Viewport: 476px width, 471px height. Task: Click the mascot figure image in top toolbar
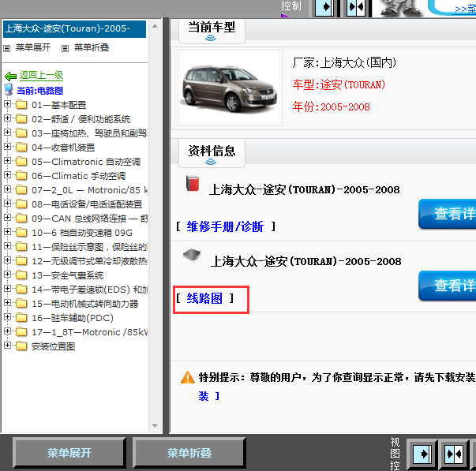[399, 8]
